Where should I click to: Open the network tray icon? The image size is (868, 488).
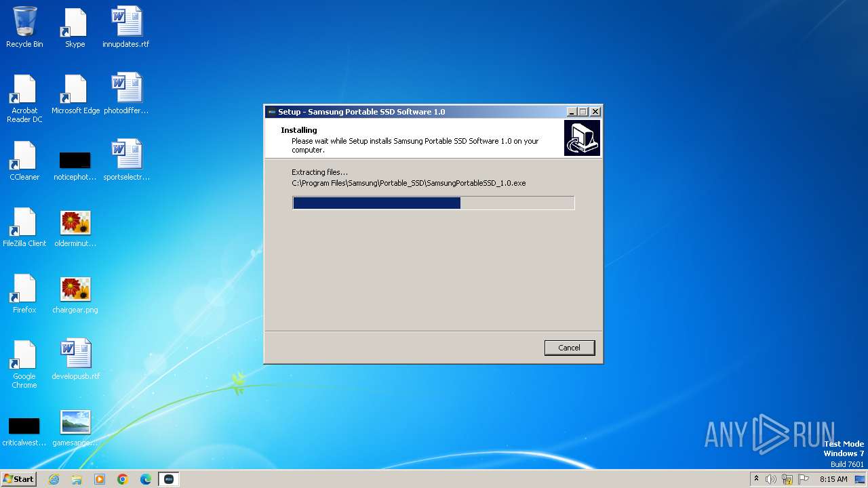(x=787, y=479)
